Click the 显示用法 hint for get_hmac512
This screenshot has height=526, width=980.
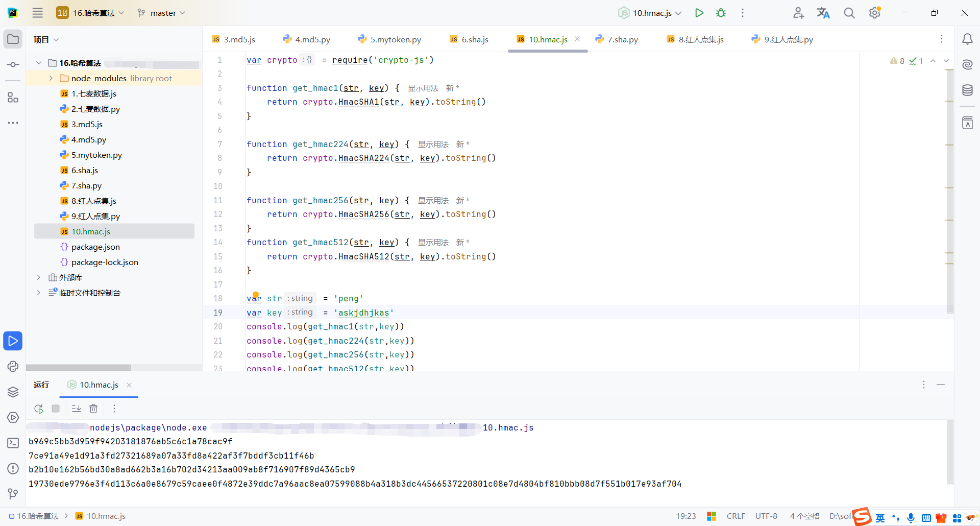point(433,243)
